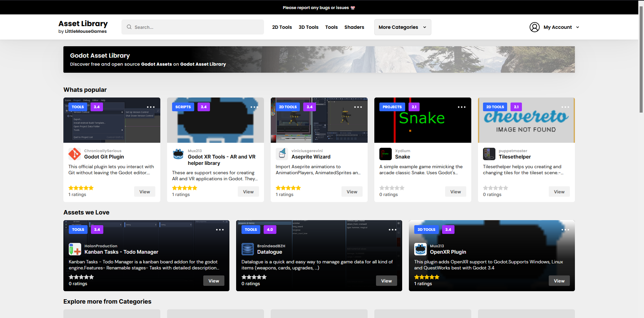644x318 pixels.
Task: Open the 3D Tools category
Action: click(x=309, y=27)
